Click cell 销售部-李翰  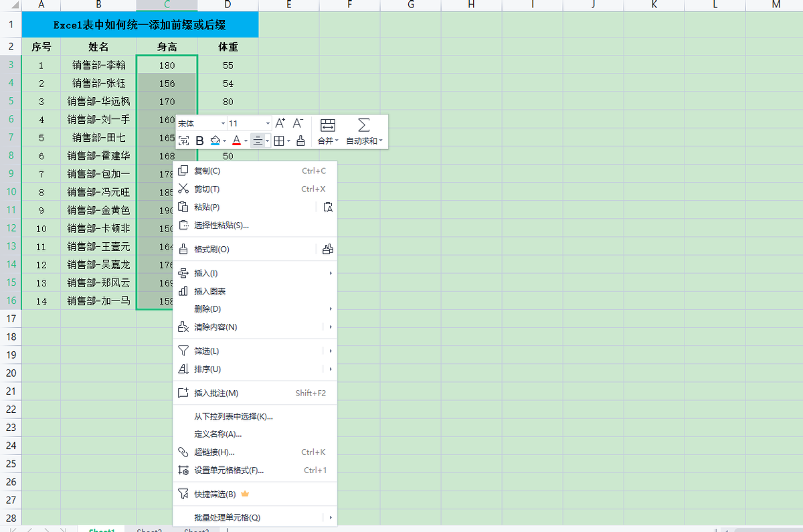pos(98,66)
